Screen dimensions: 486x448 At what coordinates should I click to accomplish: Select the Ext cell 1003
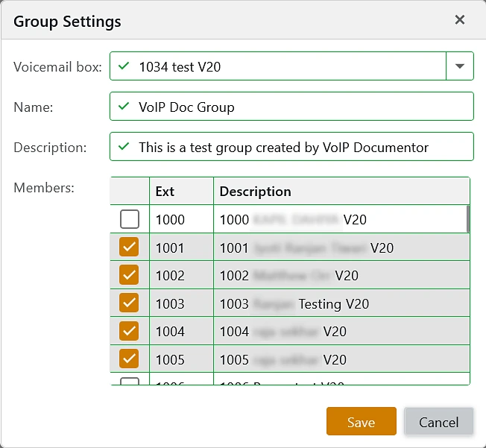(181, 303)
